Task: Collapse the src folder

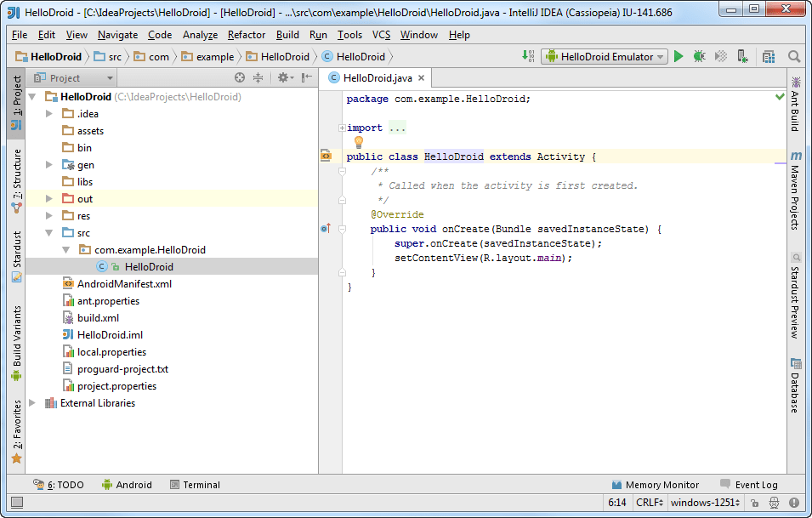Action: [x=49, y=233]
